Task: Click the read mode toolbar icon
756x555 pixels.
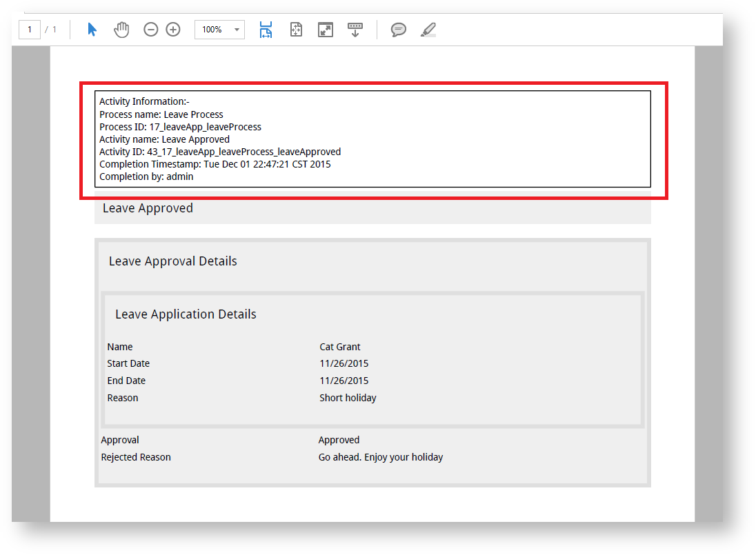Action: point(355,30)
